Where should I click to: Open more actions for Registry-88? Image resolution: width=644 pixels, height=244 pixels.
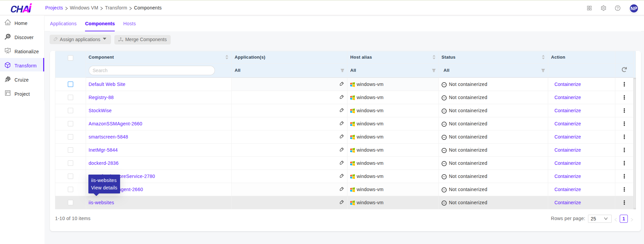(624, 97)
